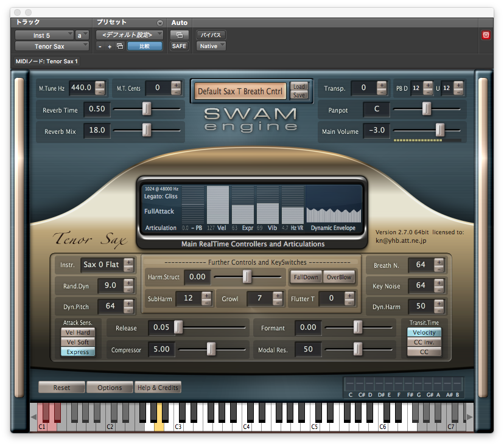Select Velocity transit time mode
504x446 pixels.
pos(424,332)
